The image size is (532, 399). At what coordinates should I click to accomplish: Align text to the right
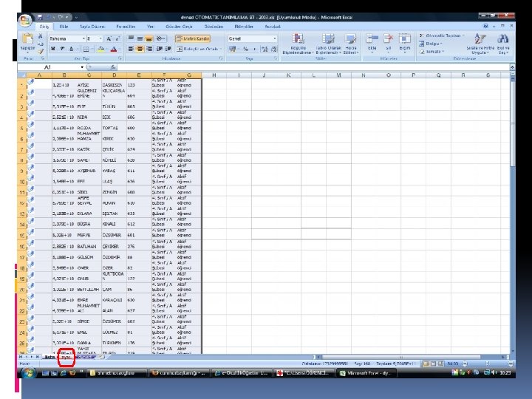point(149,50)
